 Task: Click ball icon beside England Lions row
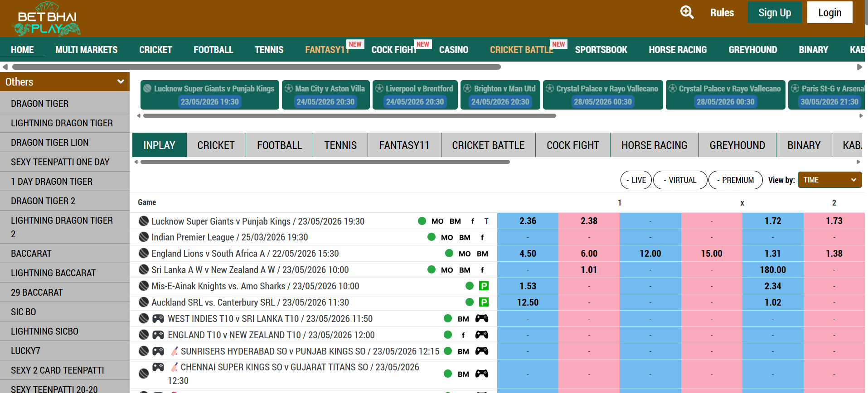pos(144,253)
